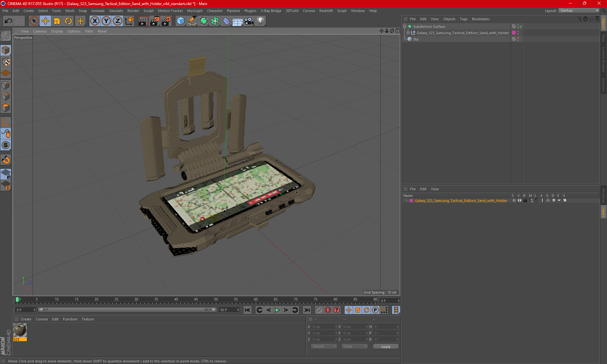Image resolution: width=607 pixels, height=364 pixels.
Task: Toggle X axis lock
Action: pyautogui.click(x=95, y=21)
